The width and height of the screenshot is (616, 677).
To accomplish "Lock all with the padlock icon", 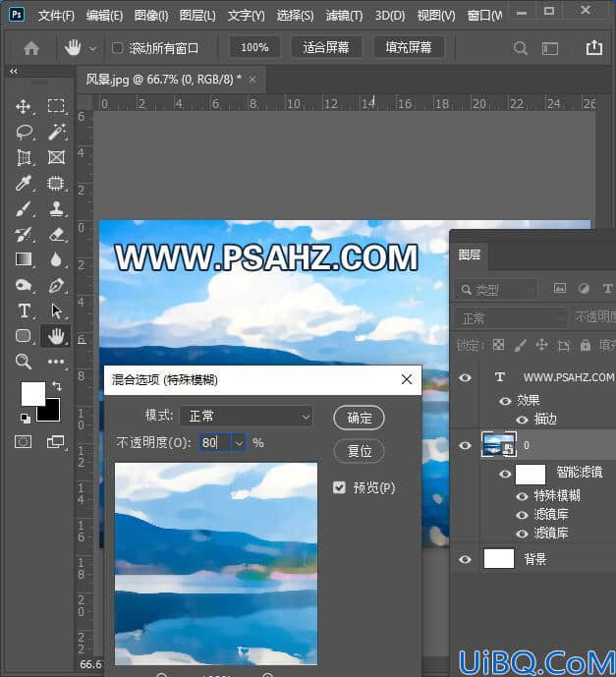I will pos(586,345).
